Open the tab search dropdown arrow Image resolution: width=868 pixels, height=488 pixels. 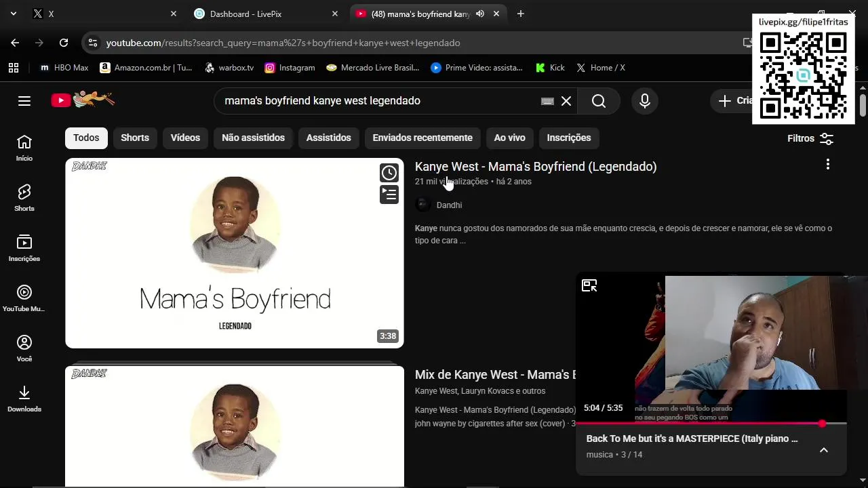tap(14, 14)
